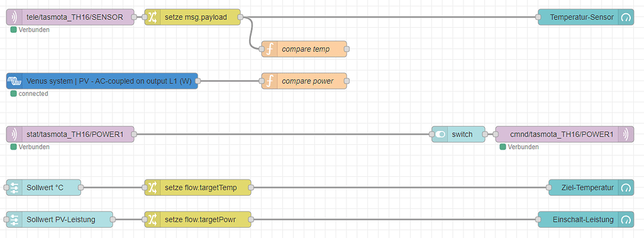This screenshot has height=238, width=644.
Task: Click output port of Venus system node
Action: 197,81
